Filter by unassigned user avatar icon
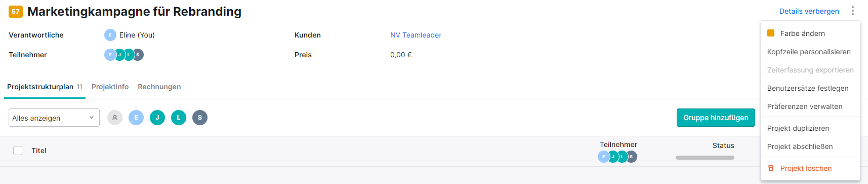 pyautogui.click(x=115, y=118)
